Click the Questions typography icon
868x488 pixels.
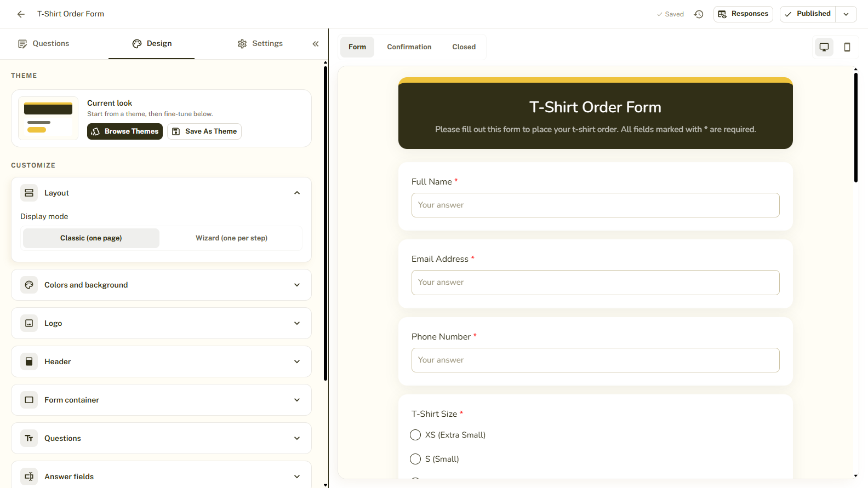pos(29,438)
